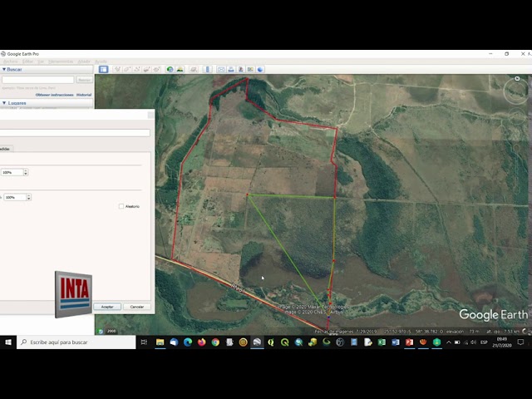Image resolution: width=532 pixels, height=399 pixels.
Task: Collapse the Lugares panel triangle
Action: [4, 103]
